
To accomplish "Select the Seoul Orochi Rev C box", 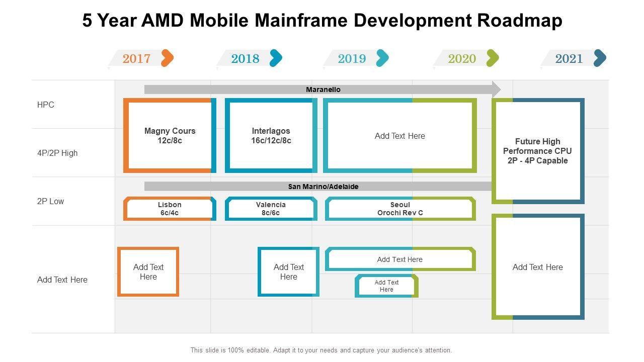I will (400, 209).
